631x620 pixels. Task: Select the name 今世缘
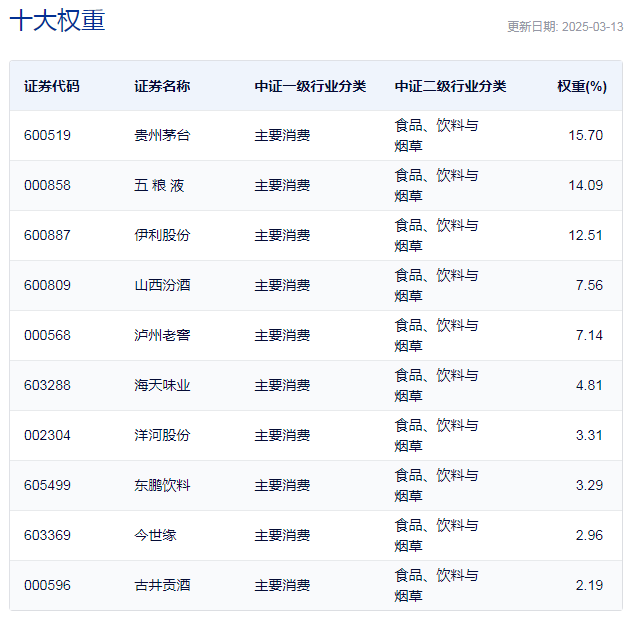coord(155,535)
